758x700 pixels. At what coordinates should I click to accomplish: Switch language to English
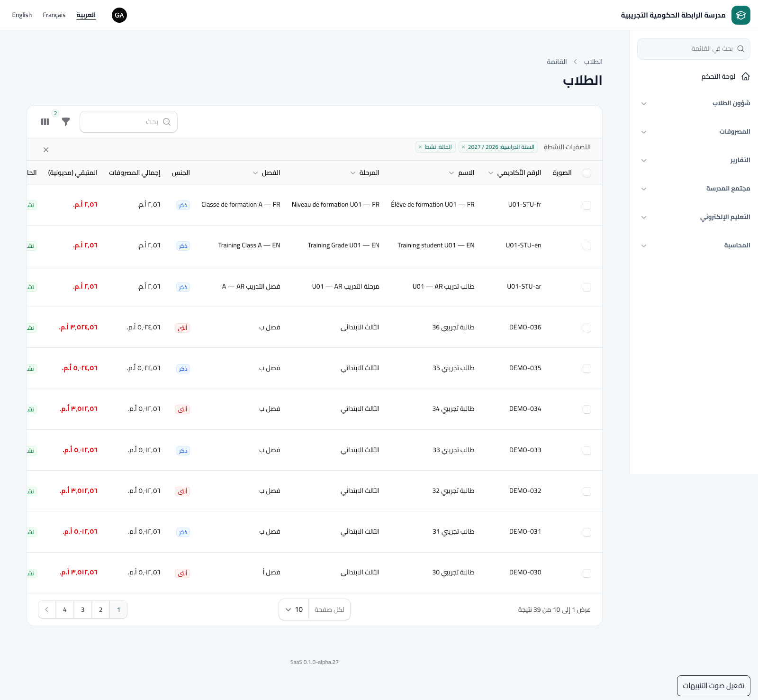coord(22,15)
